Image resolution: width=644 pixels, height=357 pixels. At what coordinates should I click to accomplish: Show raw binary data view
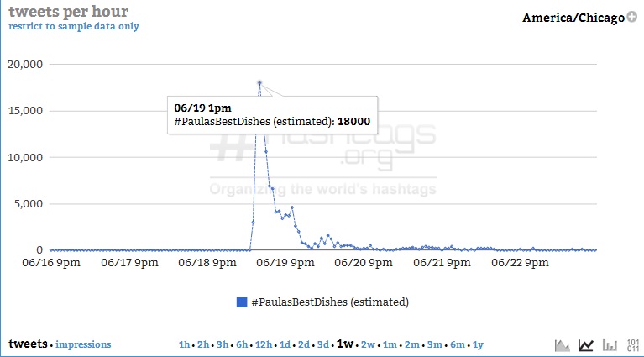pyautogui.click(x=633, y=344)
